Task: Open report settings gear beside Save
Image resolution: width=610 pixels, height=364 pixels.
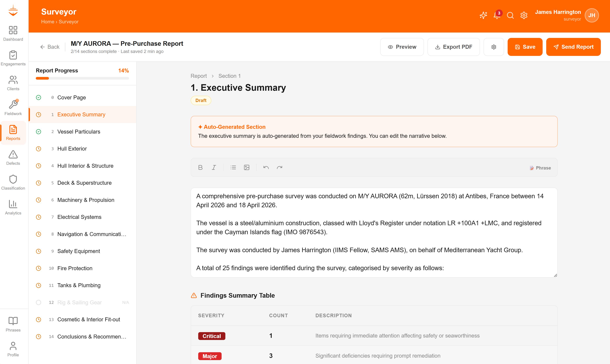Action: (493, 47)
